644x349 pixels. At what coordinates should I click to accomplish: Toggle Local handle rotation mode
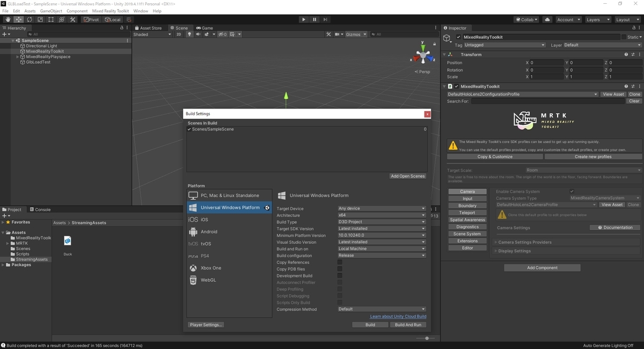coord(113,19)
